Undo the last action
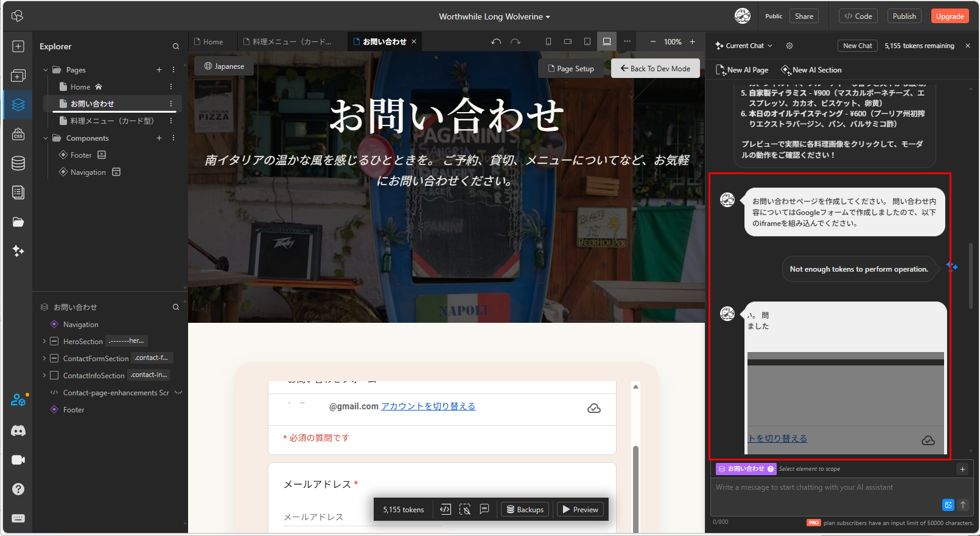Viewport: 980px width, 536px height. click(496, 41)
